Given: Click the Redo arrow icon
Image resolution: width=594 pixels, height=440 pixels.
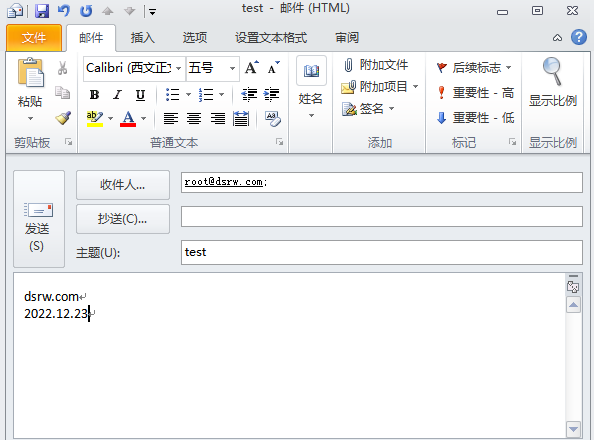Looking at the screenshot, I should click(x=86, y=11).
